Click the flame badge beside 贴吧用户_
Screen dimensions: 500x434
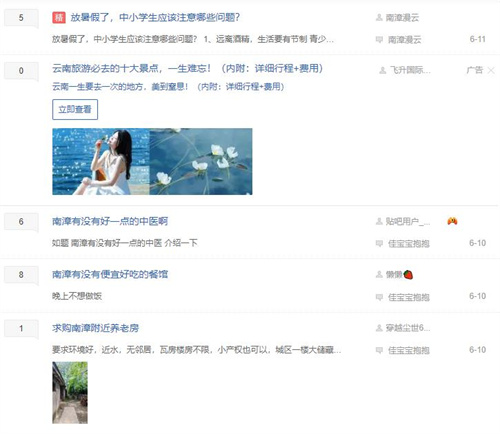[452, 221]
